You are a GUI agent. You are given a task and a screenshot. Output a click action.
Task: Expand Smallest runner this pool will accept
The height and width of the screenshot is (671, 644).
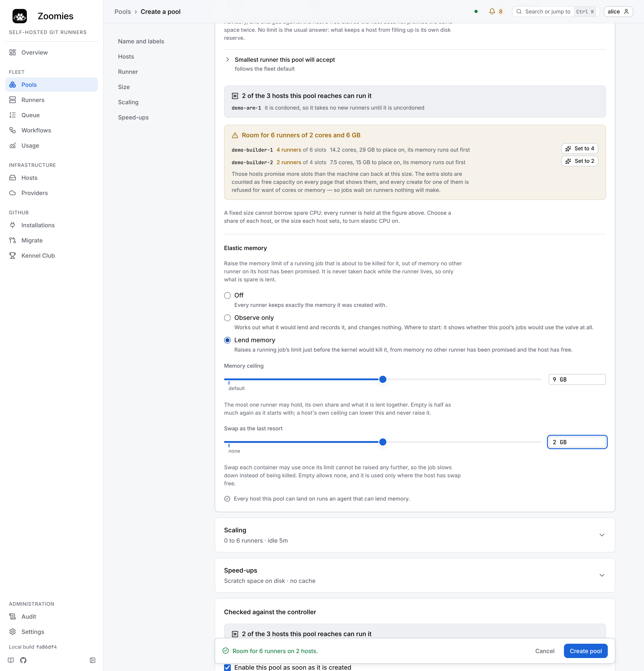pyautogui.click(x=285, y=59)
